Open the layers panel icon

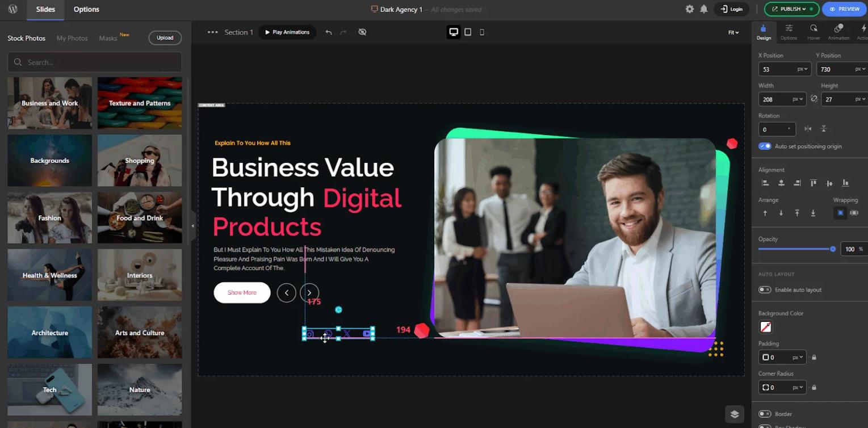[x=734, y=414]
